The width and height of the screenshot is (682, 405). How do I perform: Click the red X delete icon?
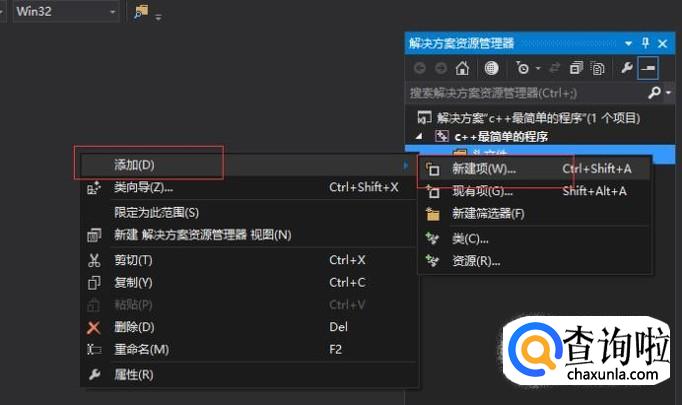point(94,328)
